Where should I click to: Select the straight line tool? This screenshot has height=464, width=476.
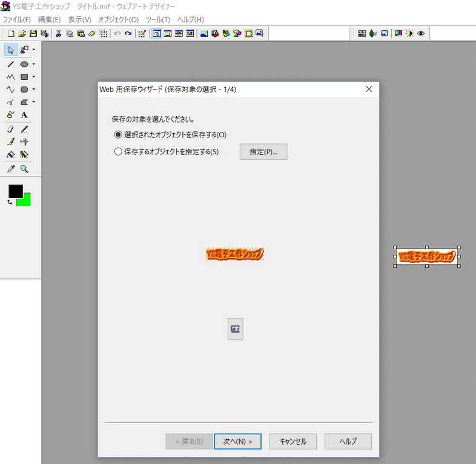pyautogui.click(x=10, y=64)
